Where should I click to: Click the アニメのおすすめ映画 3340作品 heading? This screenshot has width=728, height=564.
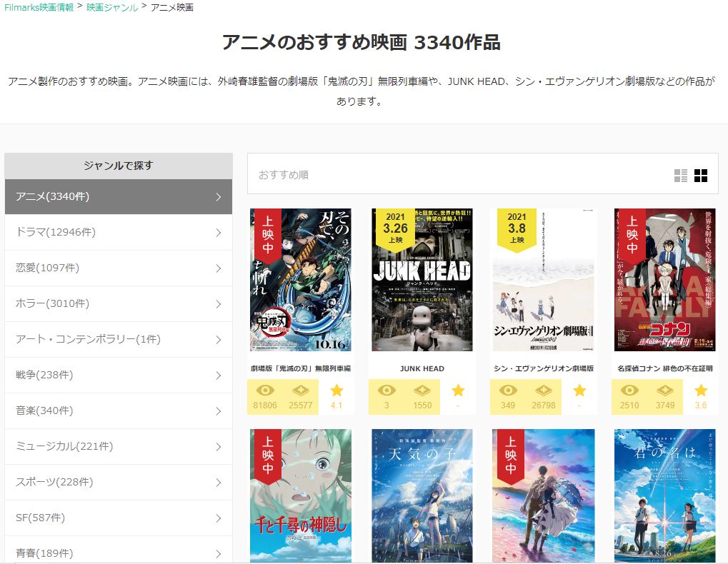(361, 42)
